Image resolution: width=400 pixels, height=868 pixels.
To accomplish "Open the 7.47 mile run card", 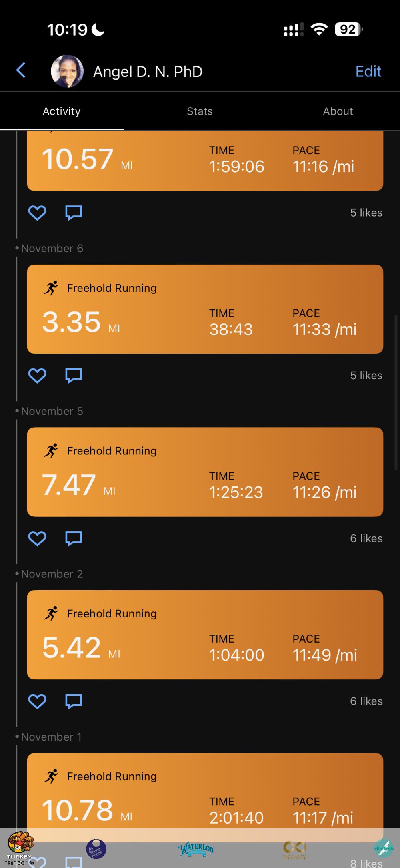I will 205,472.
